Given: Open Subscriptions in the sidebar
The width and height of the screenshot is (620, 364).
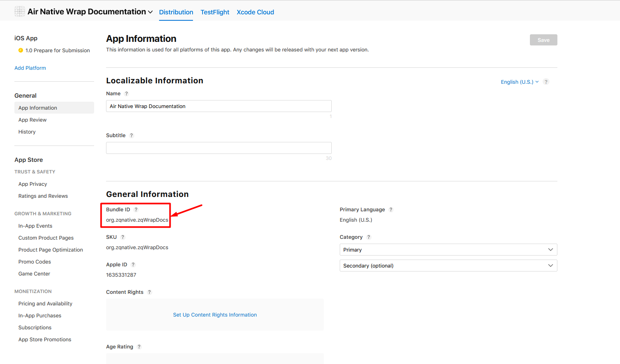Looking at the screenshot, I should pos(35,328).
